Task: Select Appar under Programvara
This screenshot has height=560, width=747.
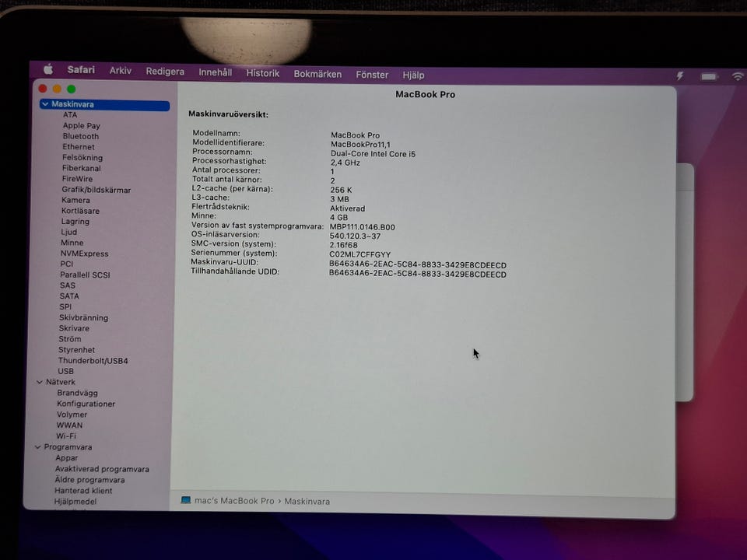Action: 66,458
